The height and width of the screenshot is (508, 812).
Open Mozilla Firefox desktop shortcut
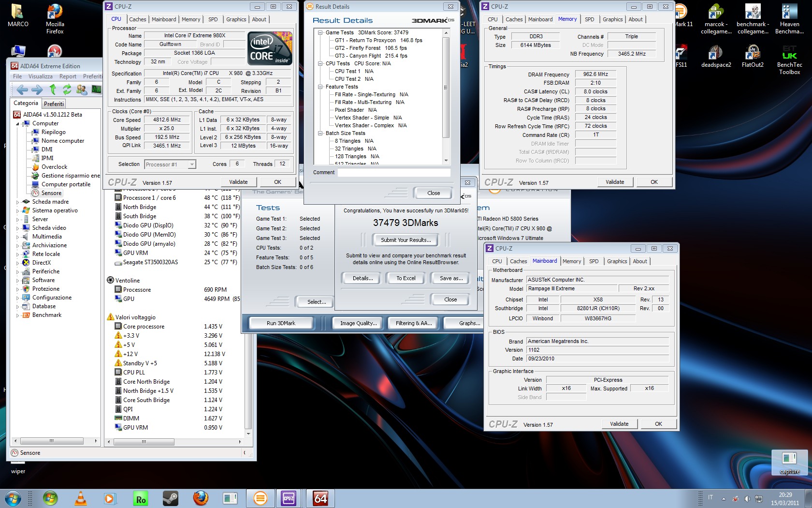pos(55,19)
